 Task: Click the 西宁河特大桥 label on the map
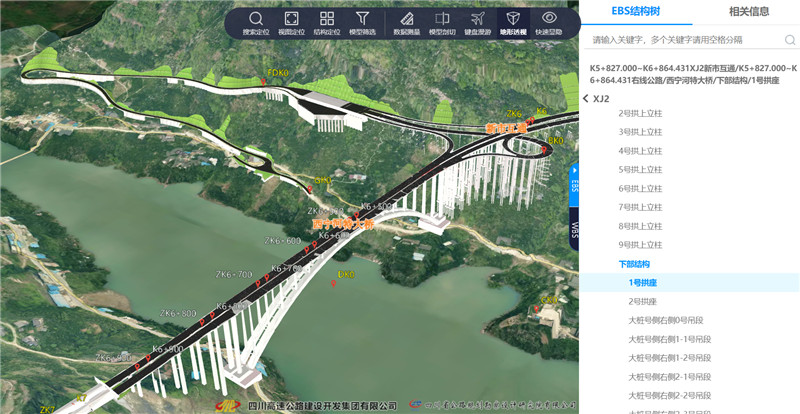pos(341,224)
